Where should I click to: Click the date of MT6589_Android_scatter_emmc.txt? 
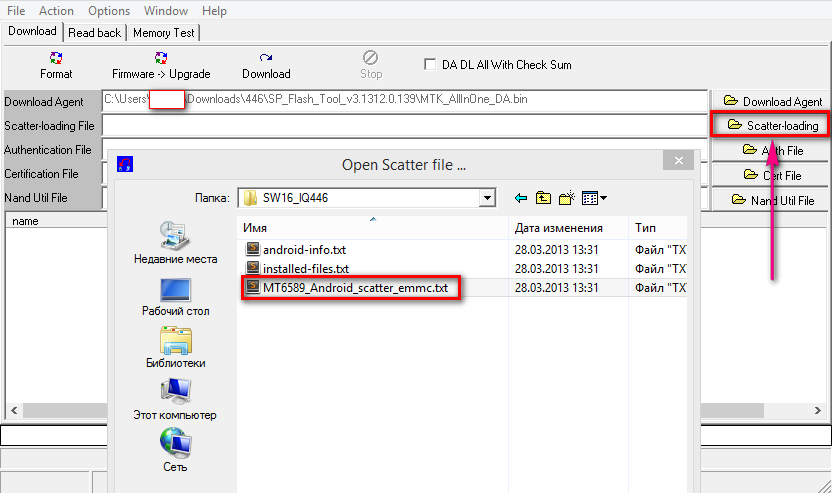(x=557, y=288)
